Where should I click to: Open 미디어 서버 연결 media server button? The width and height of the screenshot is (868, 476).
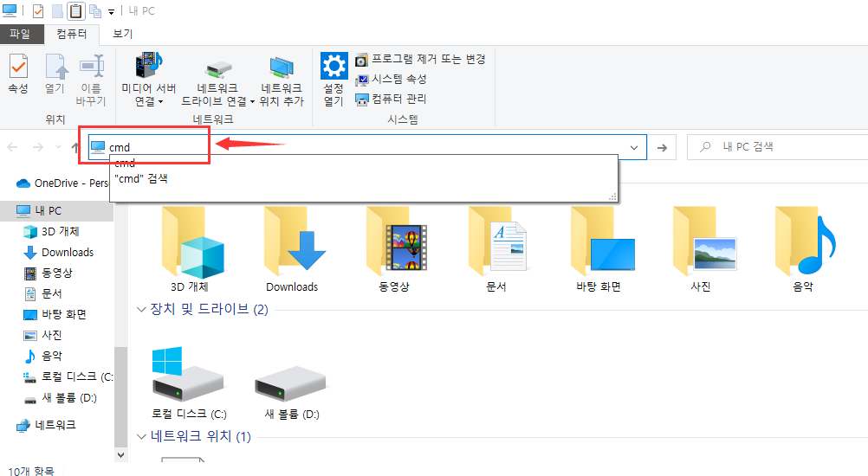click(148, 80)
